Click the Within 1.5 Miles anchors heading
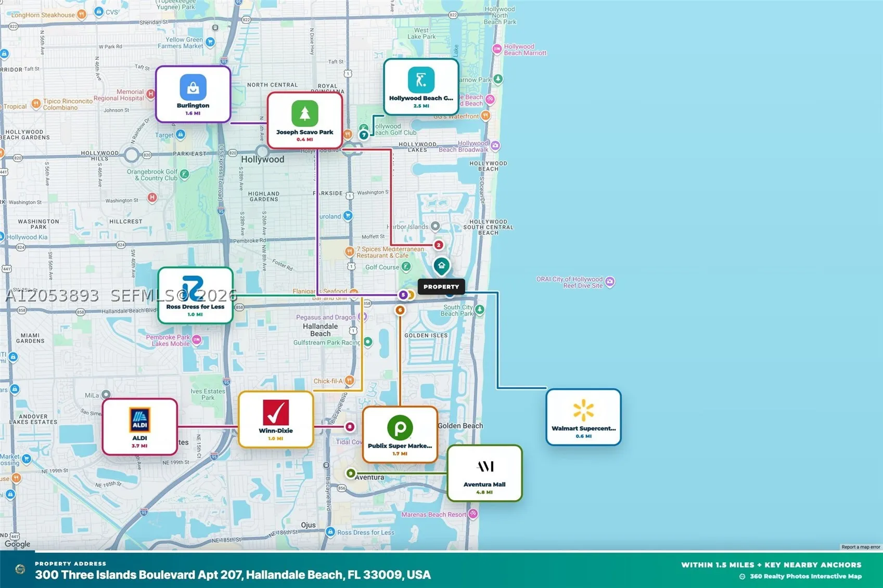The width and height of the screenshot is (883, 588). (x=771, y=565)
